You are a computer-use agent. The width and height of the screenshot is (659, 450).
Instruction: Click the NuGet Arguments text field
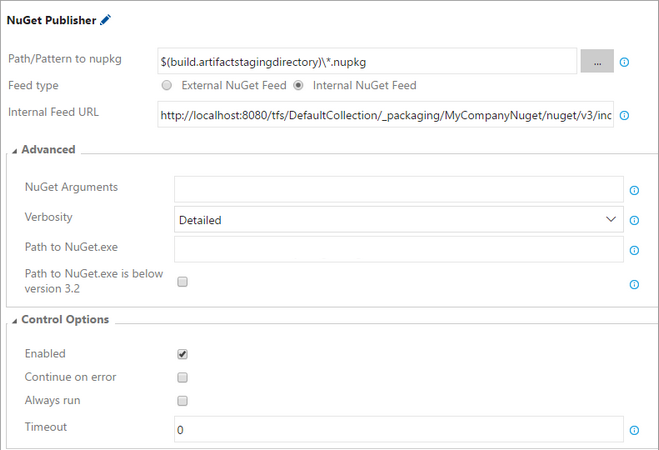coord(399,189)
